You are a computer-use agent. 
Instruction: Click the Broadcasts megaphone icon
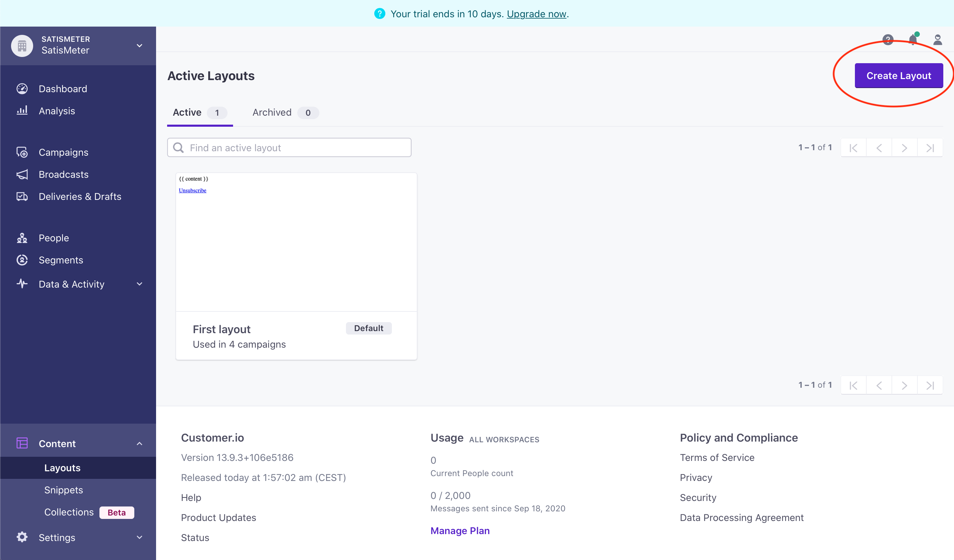22,174
